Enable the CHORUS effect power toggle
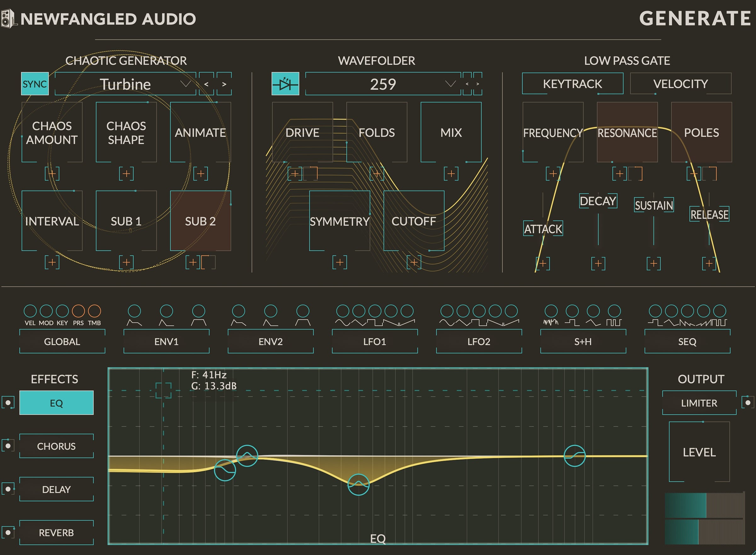The width and height of the screenshot is (756, 555). point(8,445)
